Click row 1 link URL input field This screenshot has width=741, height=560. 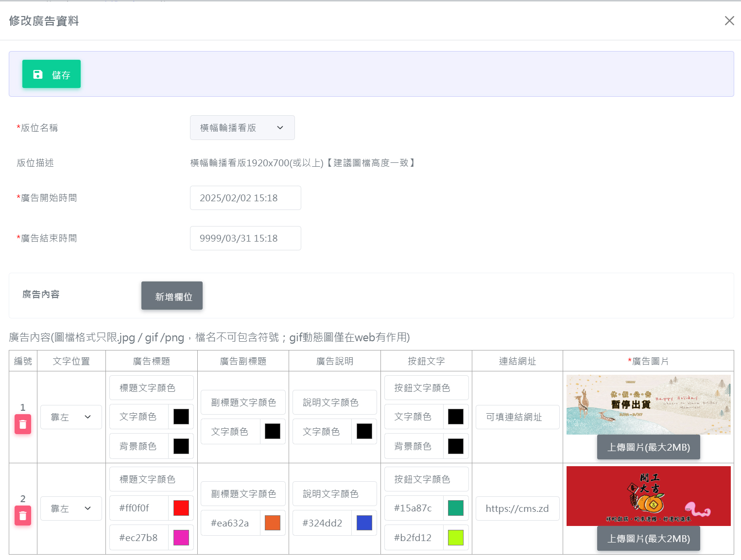tap(517, 417)
